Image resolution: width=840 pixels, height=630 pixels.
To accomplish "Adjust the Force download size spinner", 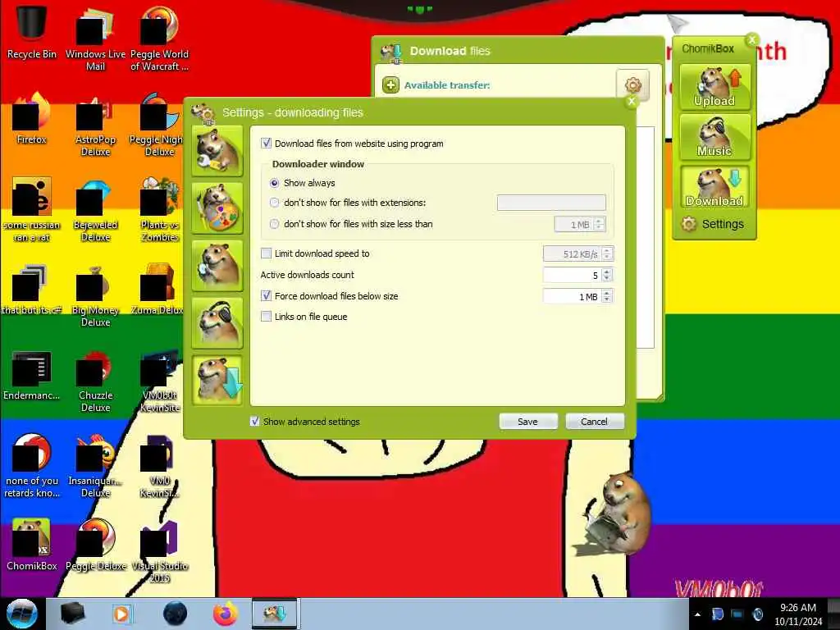I will pyautogui.click(x=607, y=296).
